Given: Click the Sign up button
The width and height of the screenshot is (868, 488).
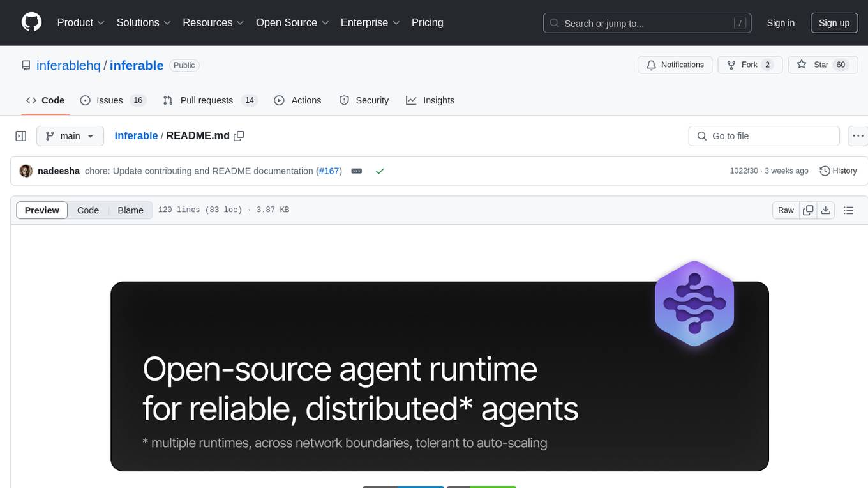Looking at the screenshot, I should (834, 23).
